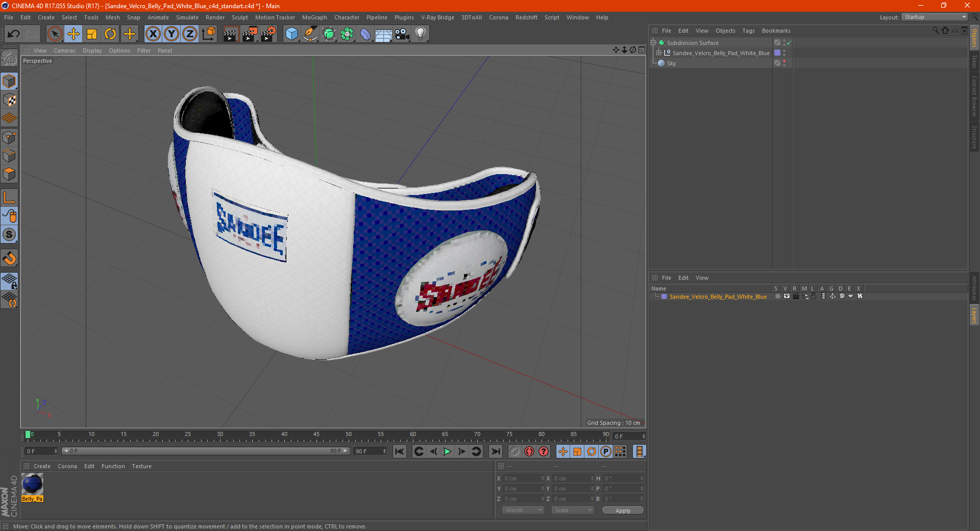Image resolution: width=980 pixels, height=531 pixels.
Task: Toggle Z axis lock
Action: click(x=190, y=34)
